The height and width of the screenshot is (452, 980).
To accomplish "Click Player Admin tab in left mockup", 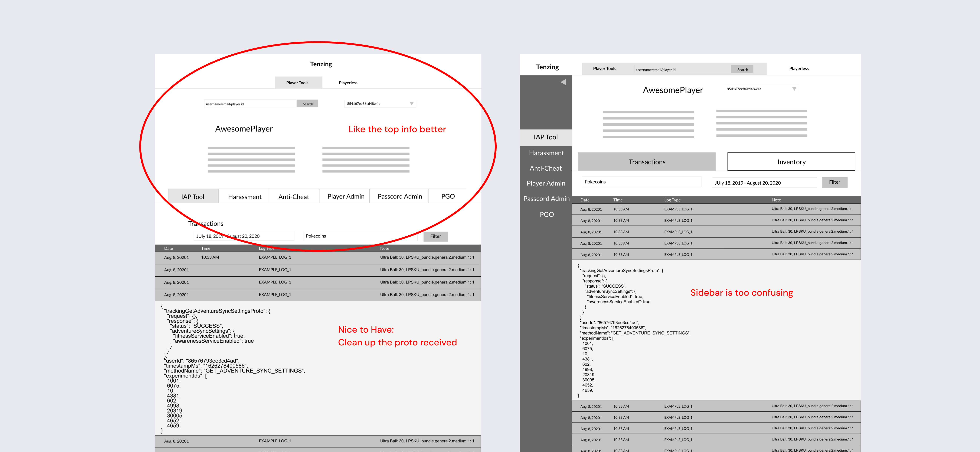I will (345, 196).
